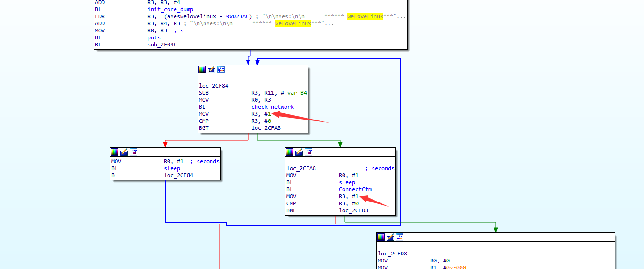Click the BNE mnemonic

point(291,210)
